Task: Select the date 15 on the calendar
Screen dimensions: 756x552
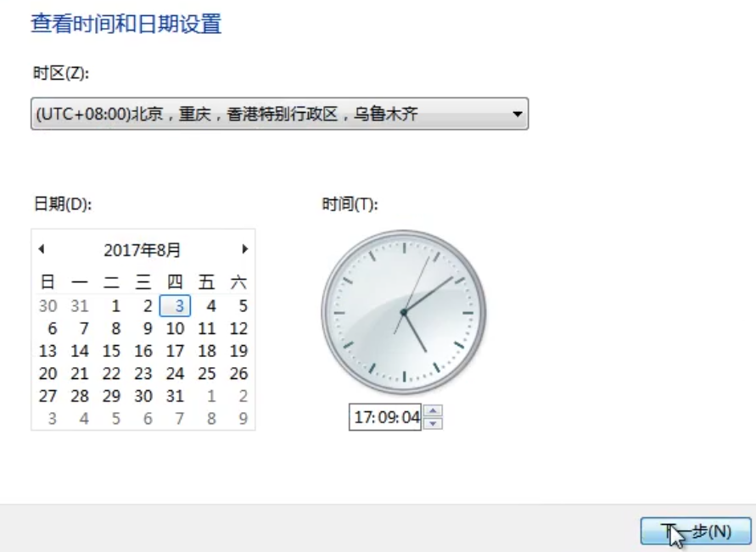Action: [111, 351]
